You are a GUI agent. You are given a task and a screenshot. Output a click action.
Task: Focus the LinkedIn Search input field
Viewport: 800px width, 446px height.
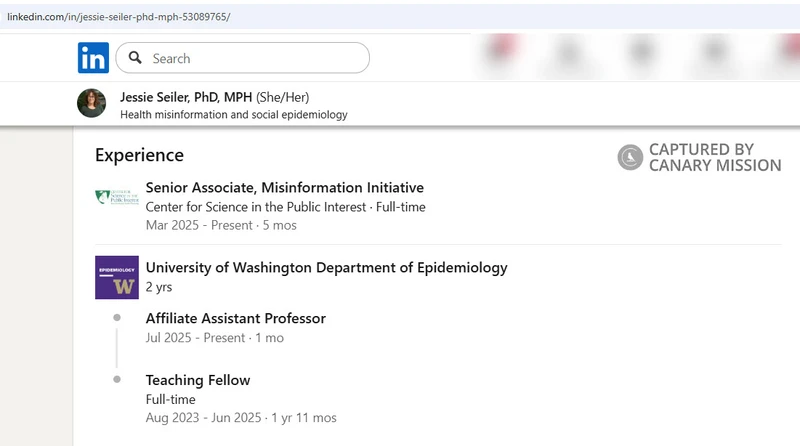pos(243,58)
